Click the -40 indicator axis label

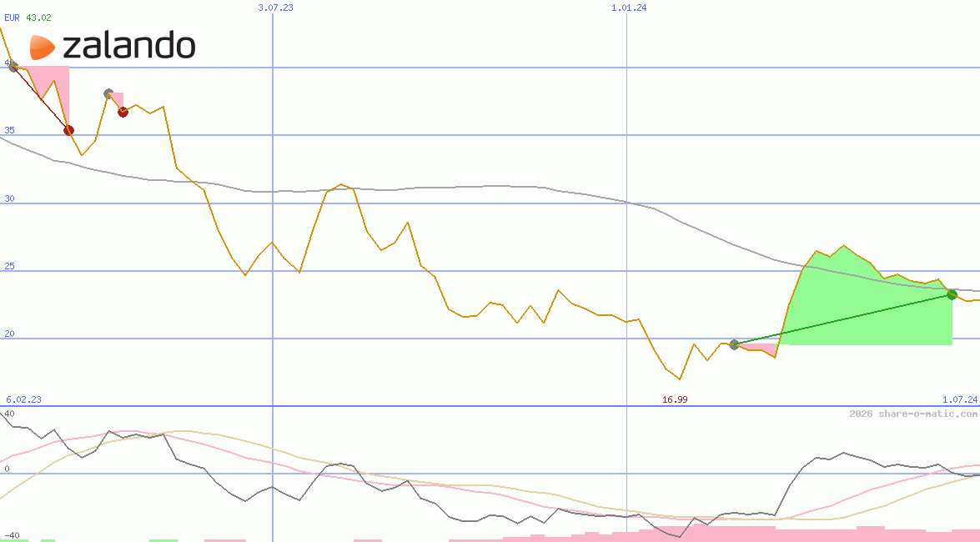[12, 535]
